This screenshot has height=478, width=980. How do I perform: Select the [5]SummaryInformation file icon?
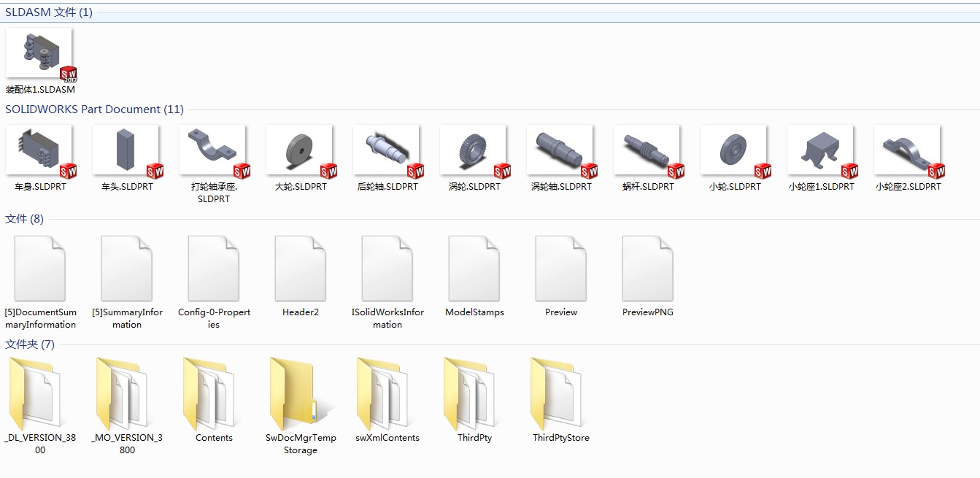pyautogui.click(x=127, y=268)
